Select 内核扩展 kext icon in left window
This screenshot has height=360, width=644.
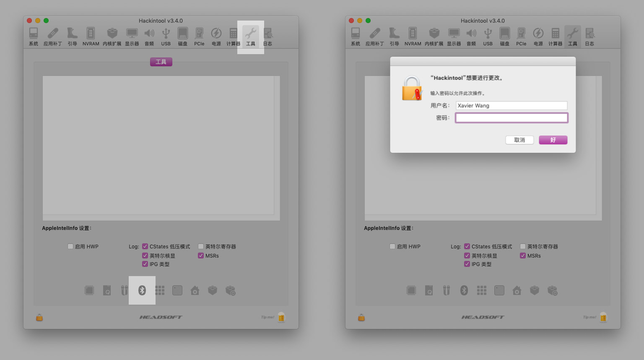pos(112,37)
